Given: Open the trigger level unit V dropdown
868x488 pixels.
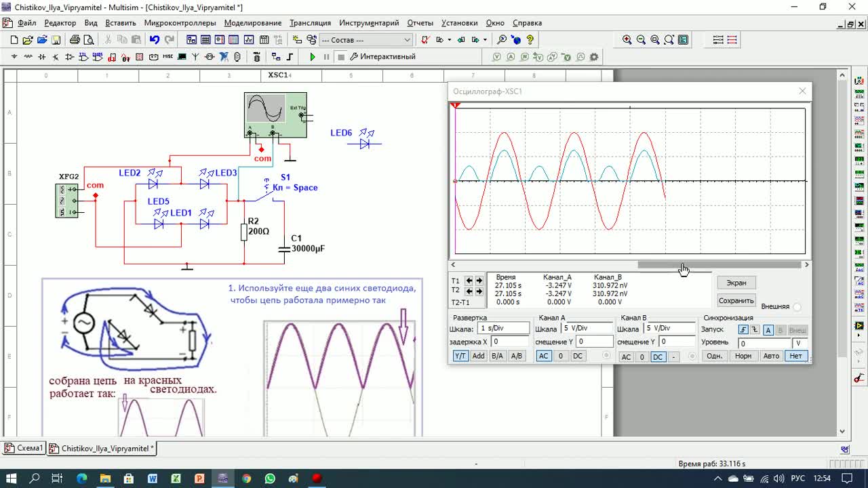Looking at the screenshot, I should pyautogui.click(x=800, y=344).
